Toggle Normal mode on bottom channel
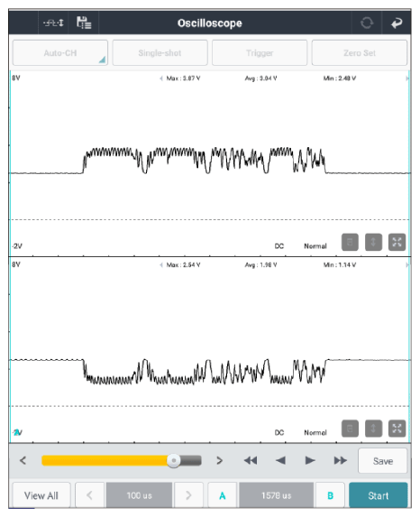Screen dimensions: 420x517 tap(315, 432)
